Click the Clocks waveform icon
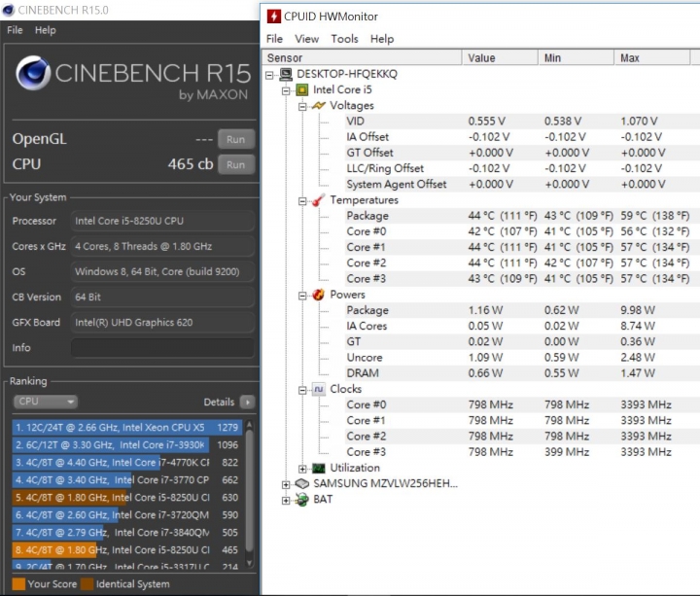 318,389
